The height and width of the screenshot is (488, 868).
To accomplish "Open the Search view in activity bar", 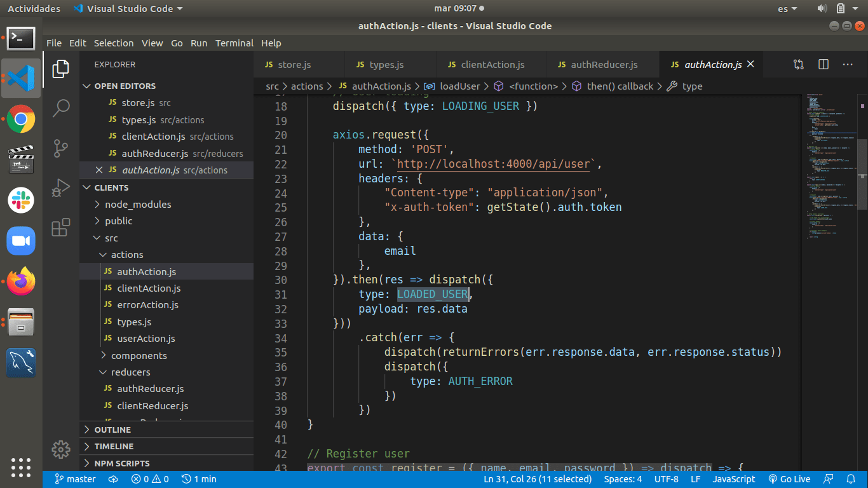I will 61,108.
